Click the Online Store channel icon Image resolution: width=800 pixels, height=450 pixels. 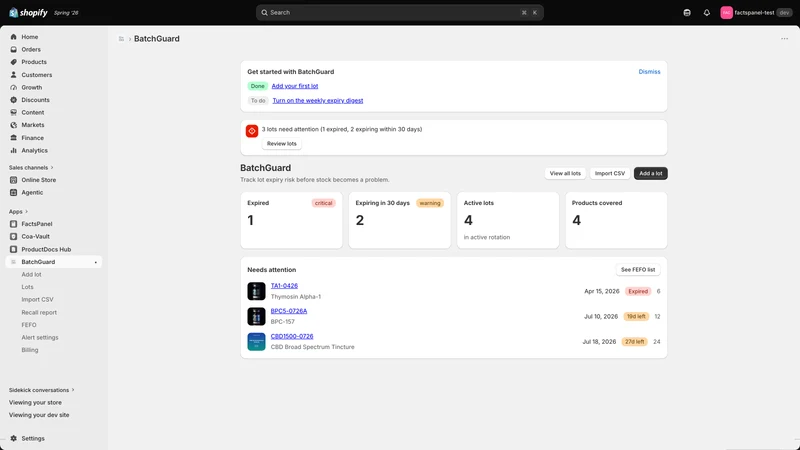[13, 180]
